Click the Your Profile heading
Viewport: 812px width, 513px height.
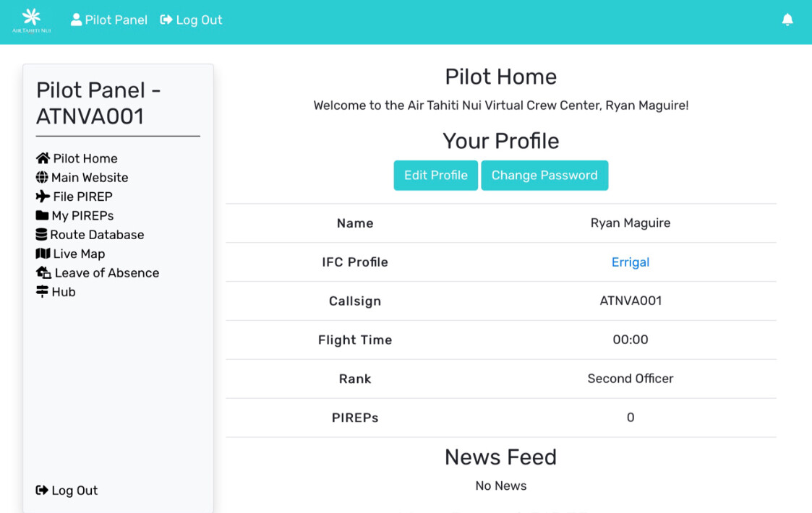501,141
